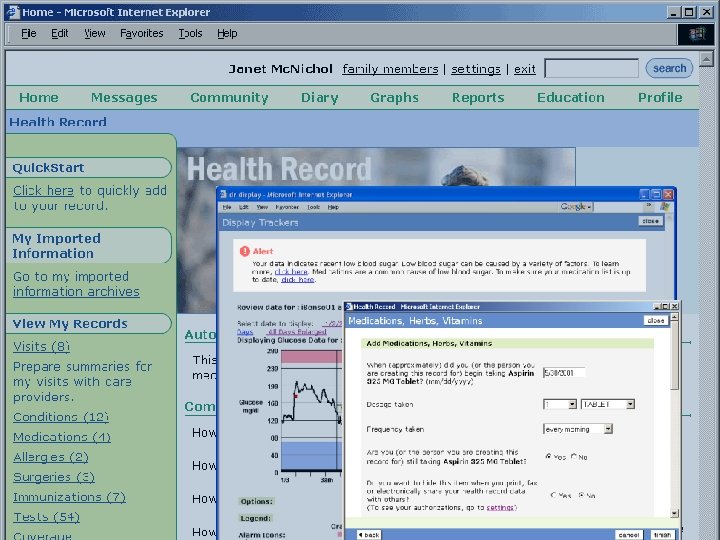
Task: Click the back button in medication dialog
Action: [369, 535]
